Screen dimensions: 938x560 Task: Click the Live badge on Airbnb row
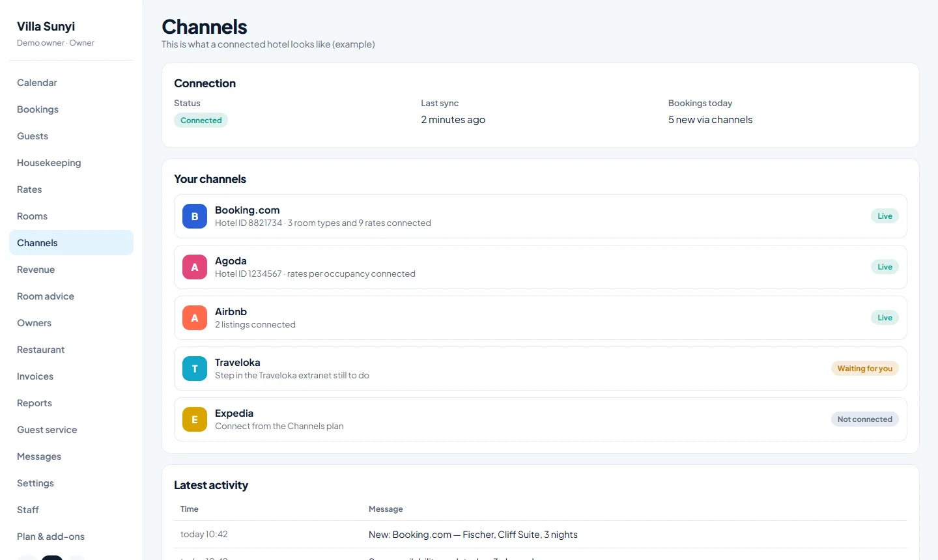point(885,318)
